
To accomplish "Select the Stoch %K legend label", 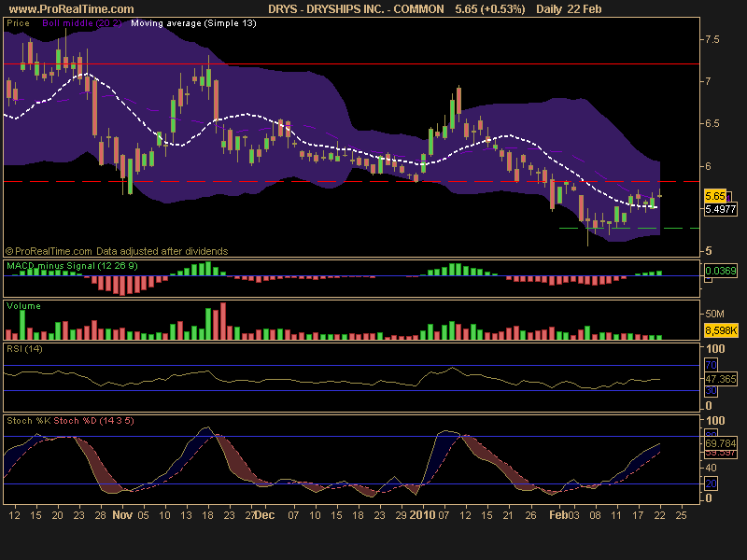I will [29, 421].
